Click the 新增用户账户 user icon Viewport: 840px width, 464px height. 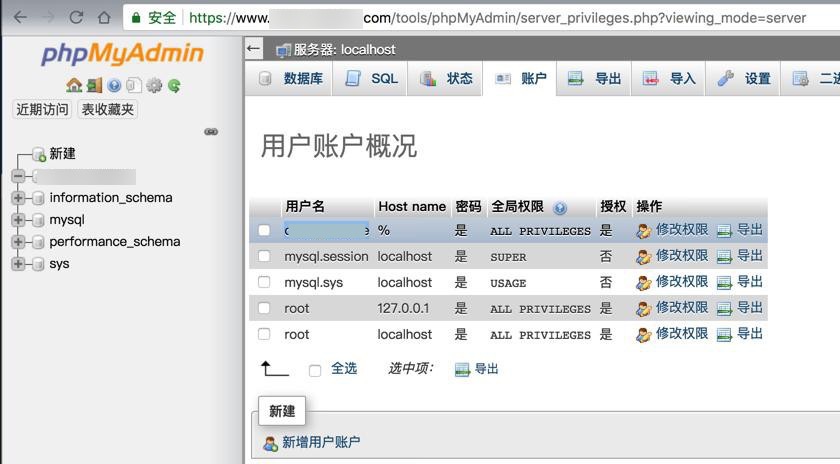pyautogui.click(x=271, y=443)
